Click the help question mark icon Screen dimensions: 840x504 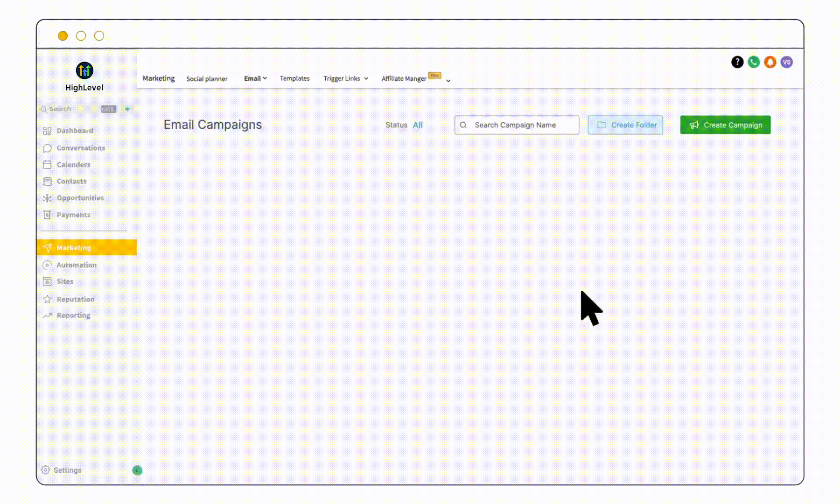(737, 62)
